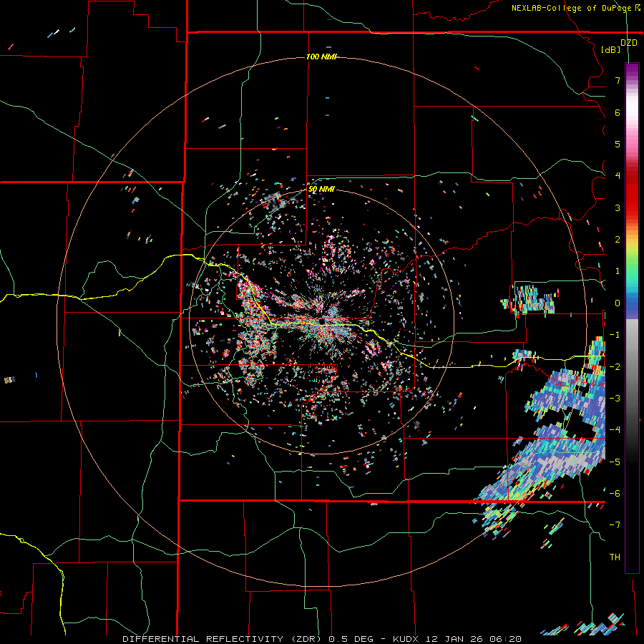Click the 6 value on the color scale
The width and height of the screenshot is (644, 644).
tap(618, 112)
